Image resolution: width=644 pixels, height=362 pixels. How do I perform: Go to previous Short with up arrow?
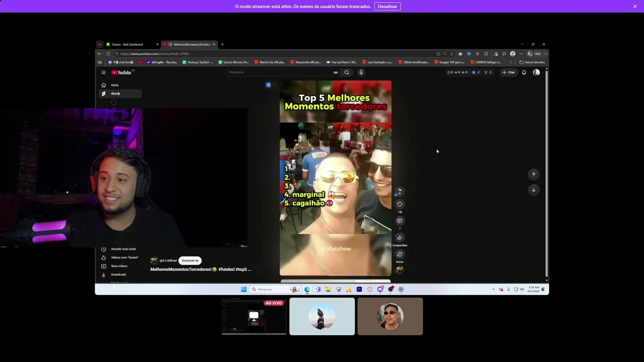click(x=534, y=174)
